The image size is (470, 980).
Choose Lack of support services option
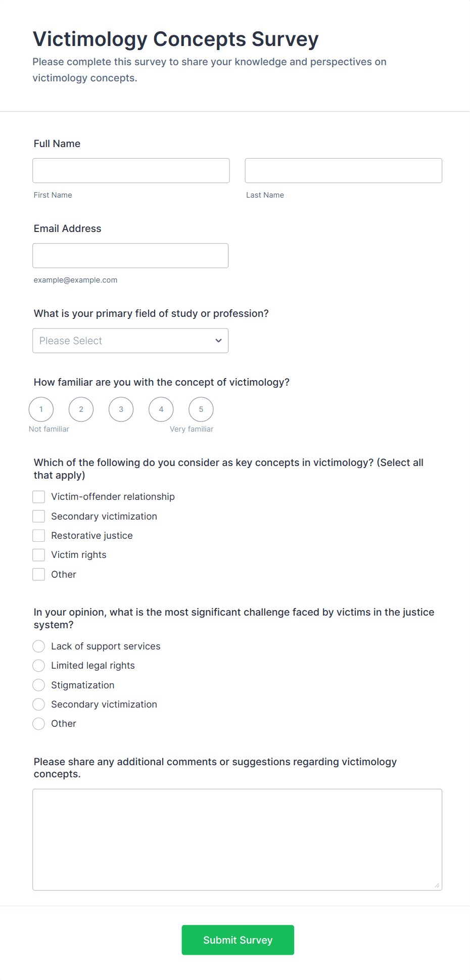38,646
